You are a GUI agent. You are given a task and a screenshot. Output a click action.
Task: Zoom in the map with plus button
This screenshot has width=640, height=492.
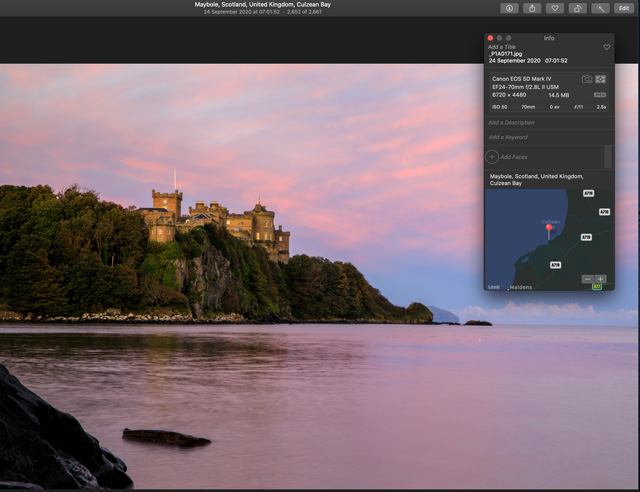(x=601, y=279)
